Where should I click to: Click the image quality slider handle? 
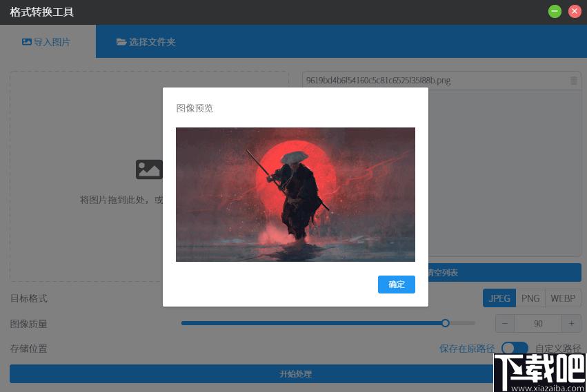[445, 323]
